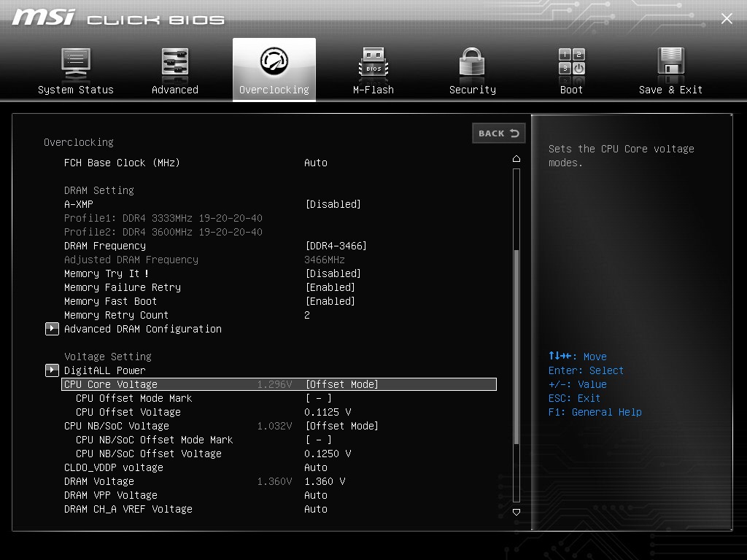Image resolution: width=747 pixels, height=560 pixels.
Task: Select the Memory Try It ! label
Action: click(107, 273)
